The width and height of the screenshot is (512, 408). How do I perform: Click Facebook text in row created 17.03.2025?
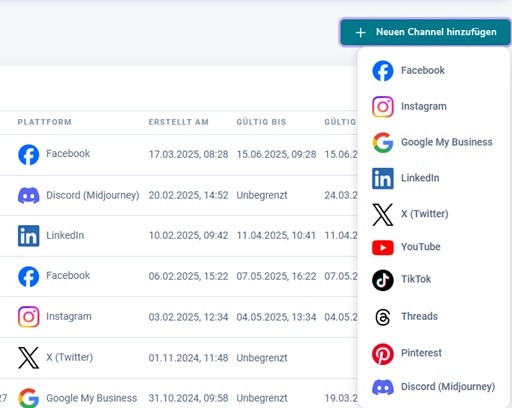point(68,154)
